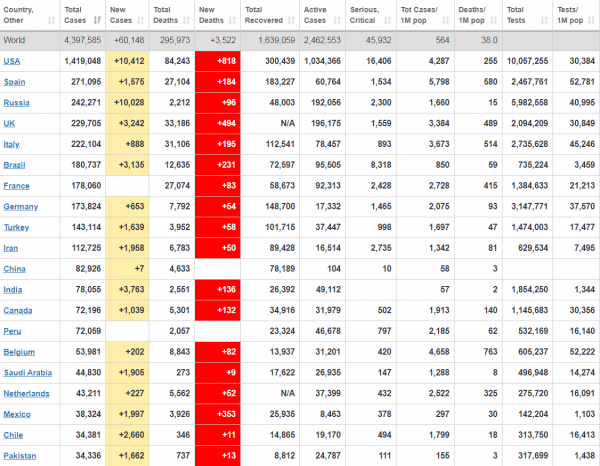The image size is (600, 466).
Task: Sort by Deaths/1M pop arrows
Action: coord(494,20)
